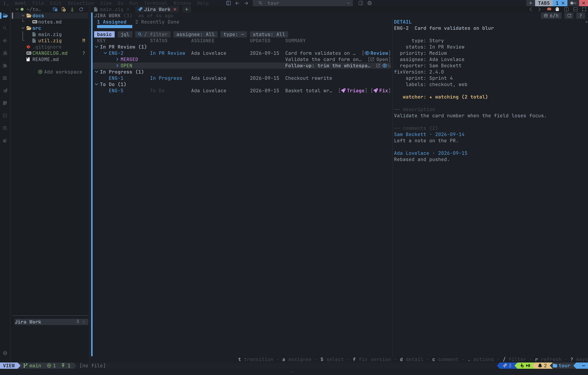Expand the MERGED pull request row

(117, 59)
